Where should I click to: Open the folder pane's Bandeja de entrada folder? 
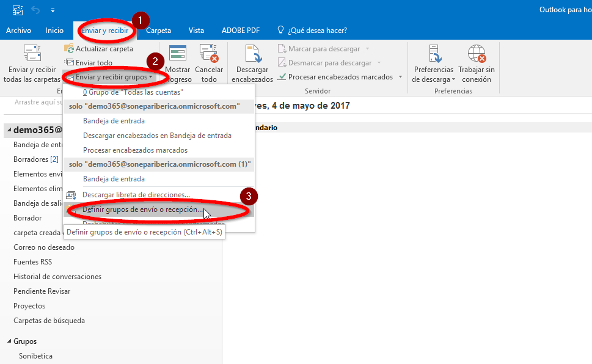tap(38, 145)
